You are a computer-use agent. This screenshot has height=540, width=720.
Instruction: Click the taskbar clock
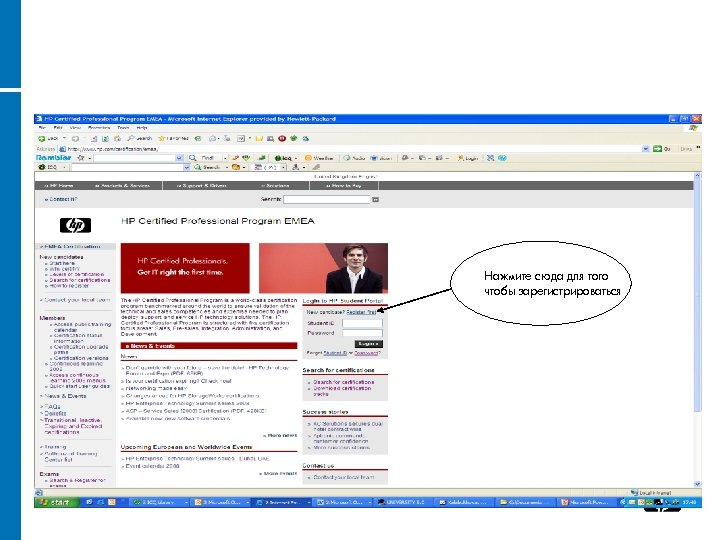[690, 502]
